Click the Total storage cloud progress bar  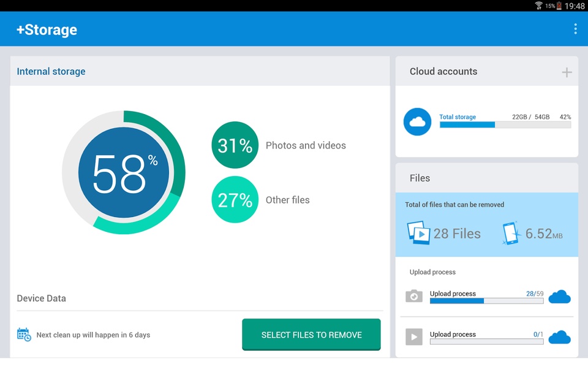tap(505, 125)
